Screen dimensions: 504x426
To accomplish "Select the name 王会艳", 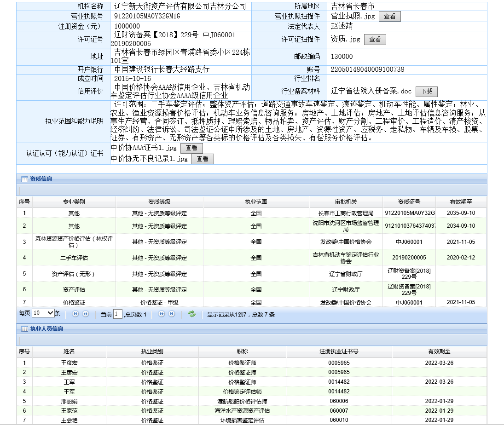I will 69,420.
